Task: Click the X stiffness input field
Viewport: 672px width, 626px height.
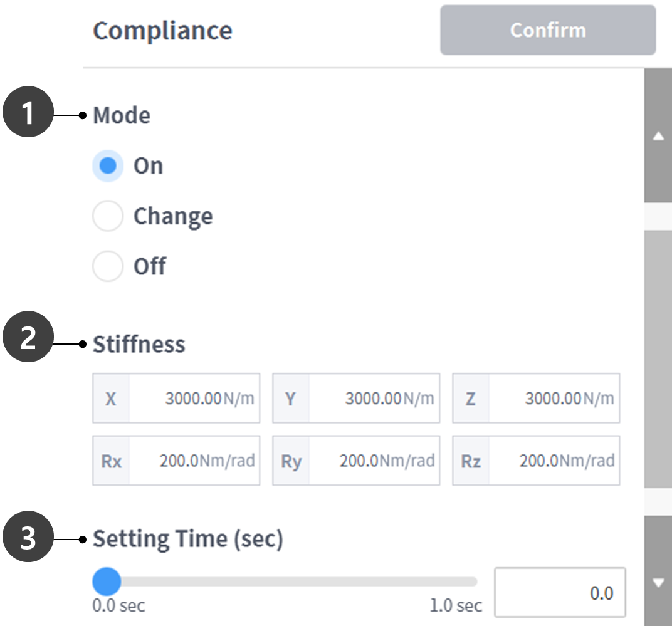Action: click(x=191, y=399)
